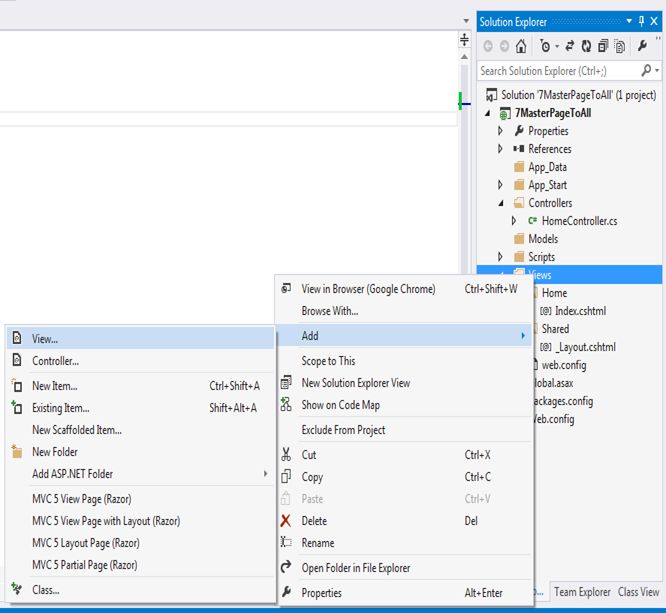Image resolution: width=666 pixels, height=613 pixels.
Task: Select Controller... in the Add submenu
Action: (x=55, y=361)
